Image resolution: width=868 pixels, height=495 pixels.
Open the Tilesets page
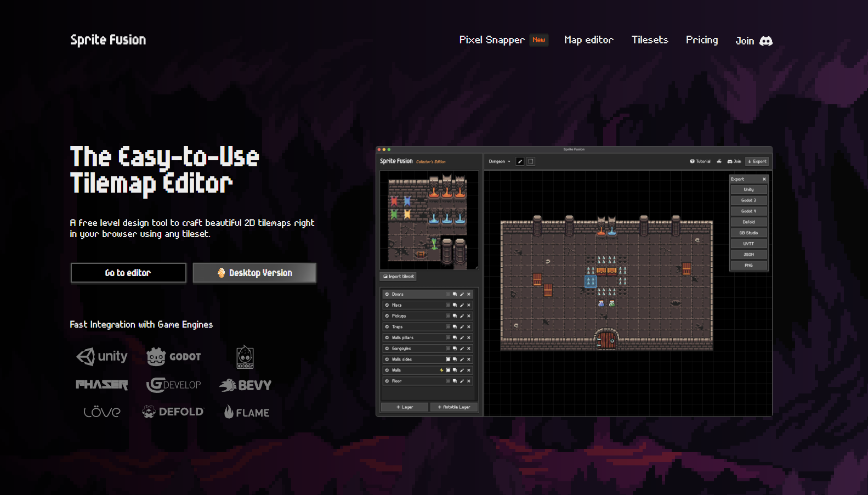(x=650, y=40)
